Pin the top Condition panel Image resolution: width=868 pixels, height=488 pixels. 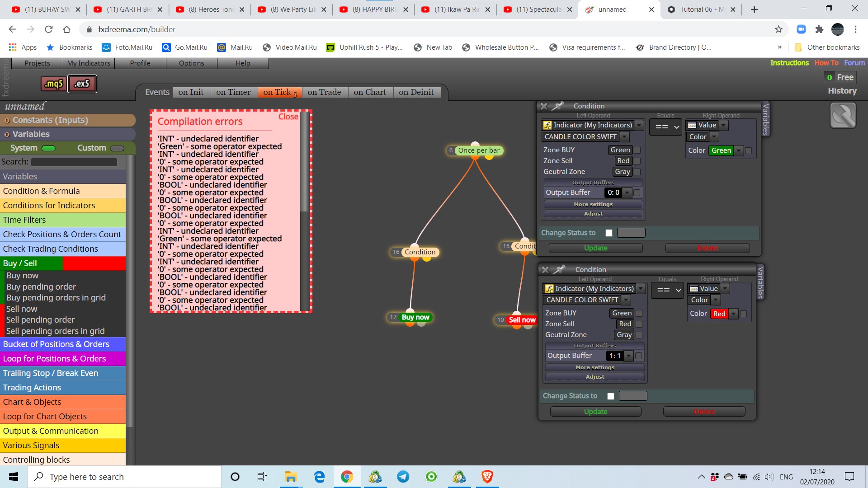pos(559,106)
